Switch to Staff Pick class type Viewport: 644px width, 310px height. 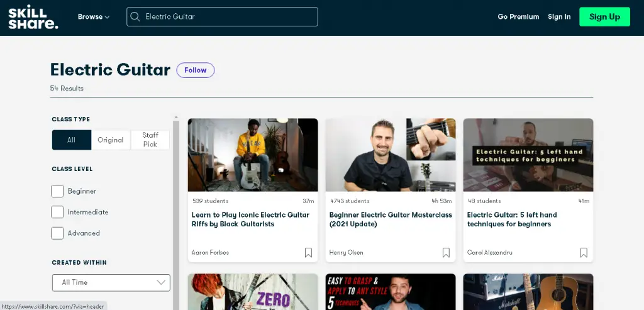pyautogui.click(x=150, y=140)
